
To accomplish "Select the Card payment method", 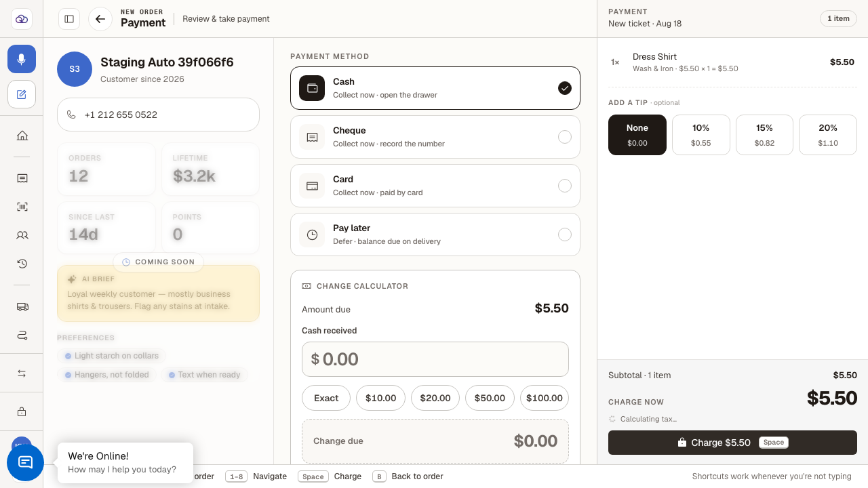I will click(x=435, y=186).
